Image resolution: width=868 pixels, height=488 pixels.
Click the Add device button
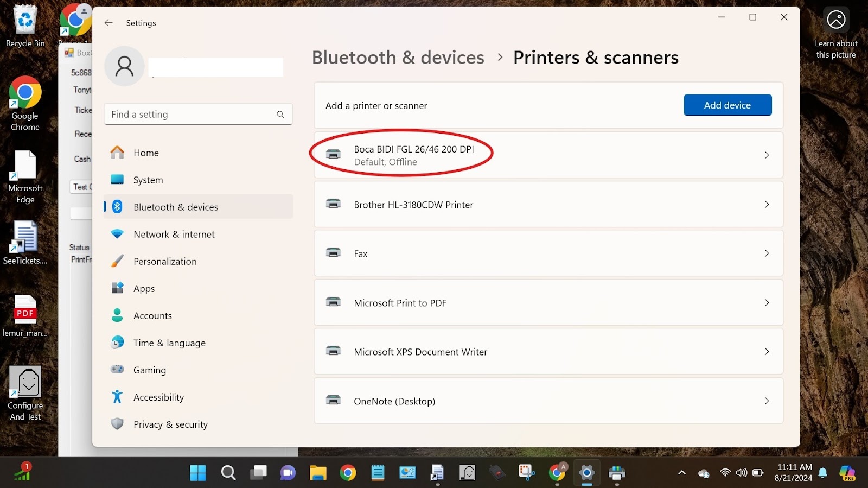click(727, 105)
